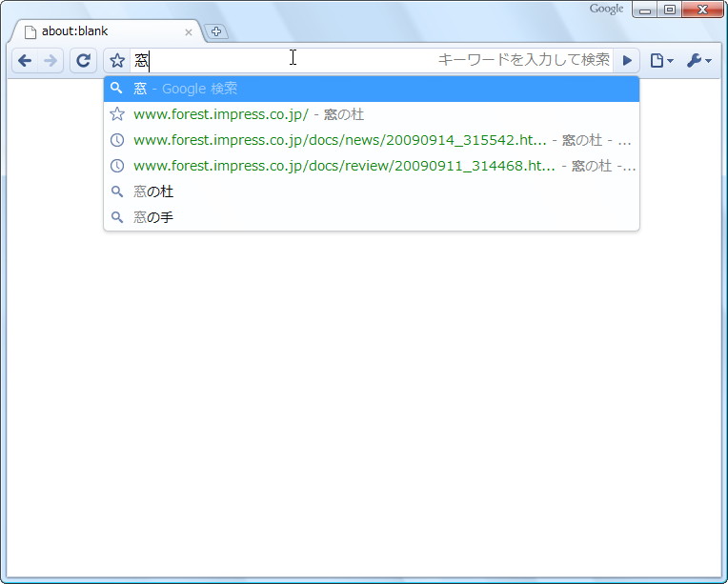Minimize the browser window
Image resolution: width=728 pixels, height=584 pixels.
[x=645, y=10]
